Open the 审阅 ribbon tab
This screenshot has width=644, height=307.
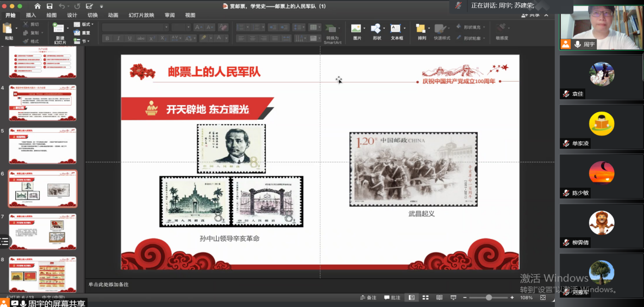(x=169, y=15)
